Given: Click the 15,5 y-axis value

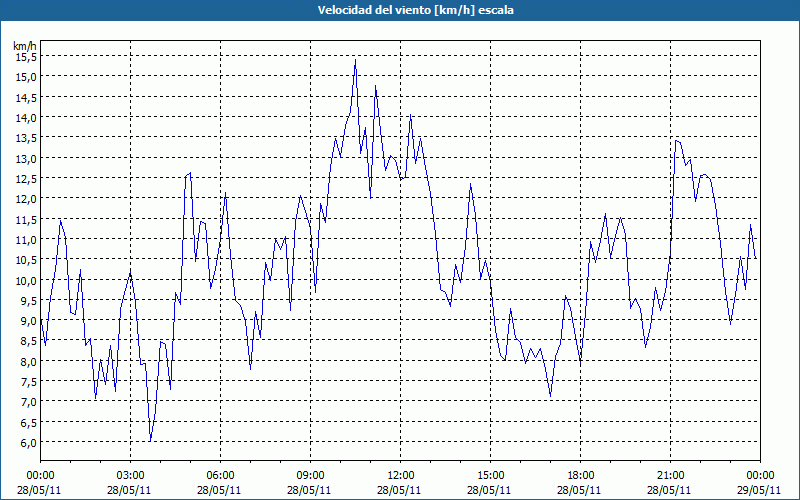Looking at the screenshot, I should coord(26,57).
